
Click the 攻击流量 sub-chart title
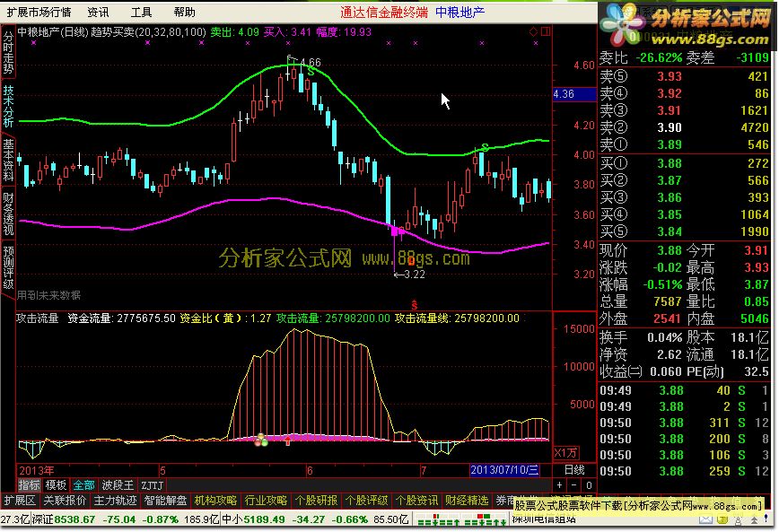click(x=38, y=318)
